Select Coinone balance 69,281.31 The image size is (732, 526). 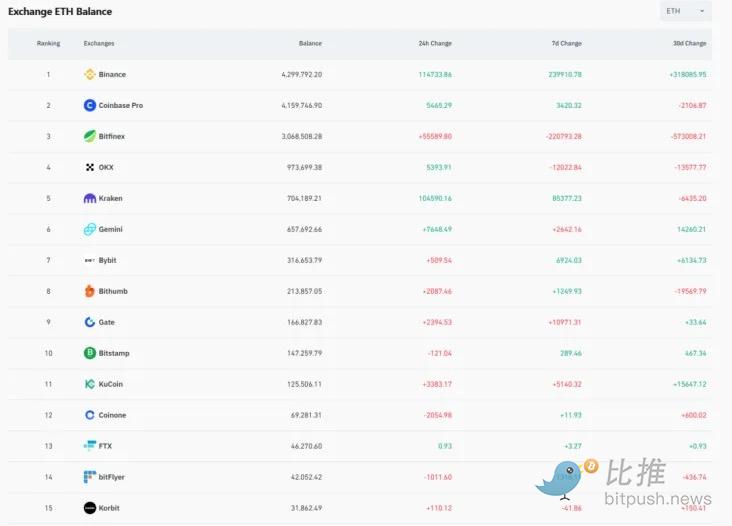pyautogui.click(x=306, y=415)
